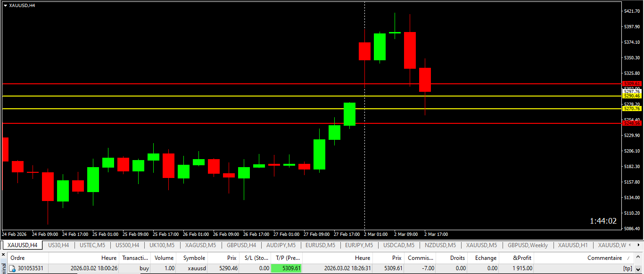Image resolution: width=644 pixels, height=274 pixels.
Task: Open the XAUUSD,H4 chart title dropdown arrow
Action: [x=5, y=5]
